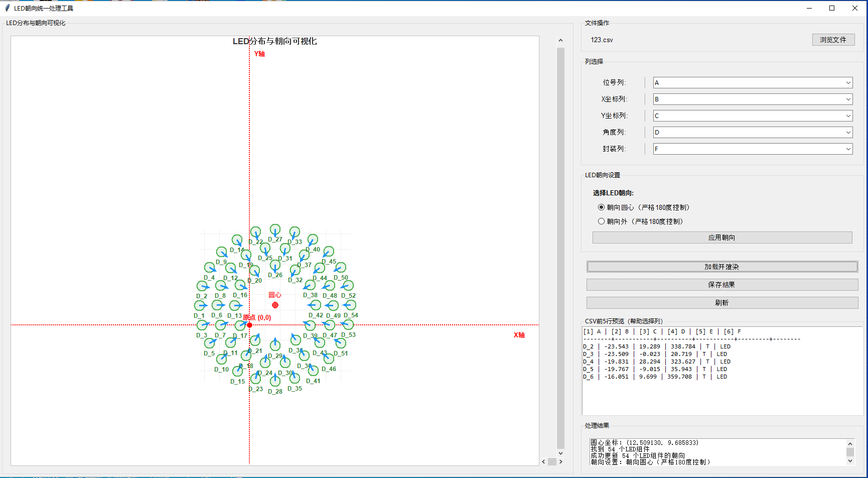The height and width of the screenshot is (478, 868).
Task: Open the 封装列 dropdown
Action: (x=753, y=149)
